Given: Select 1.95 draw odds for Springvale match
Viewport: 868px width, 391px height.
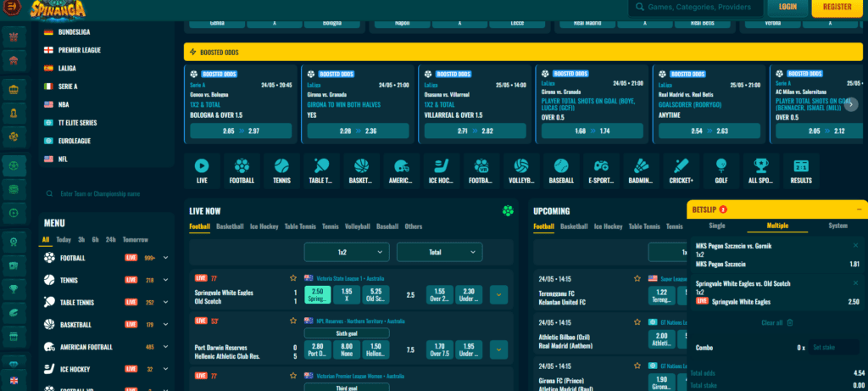Looking at the screenshot, I should pos(347,294).
